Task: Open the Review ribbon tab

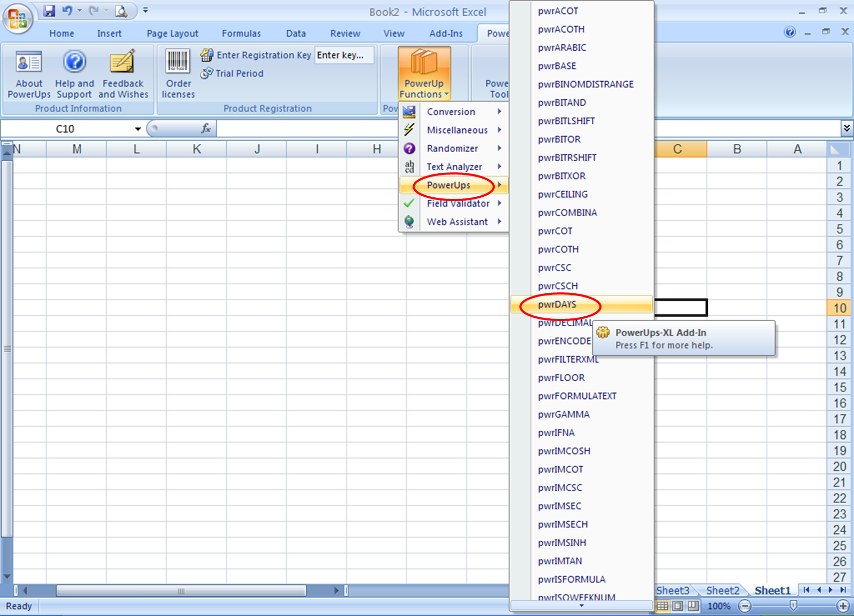Action: (x=345, y=33)
